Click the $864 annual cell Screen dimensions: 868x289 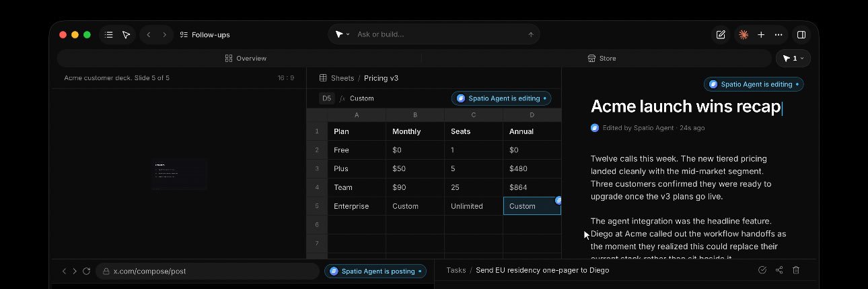(532, 187)
